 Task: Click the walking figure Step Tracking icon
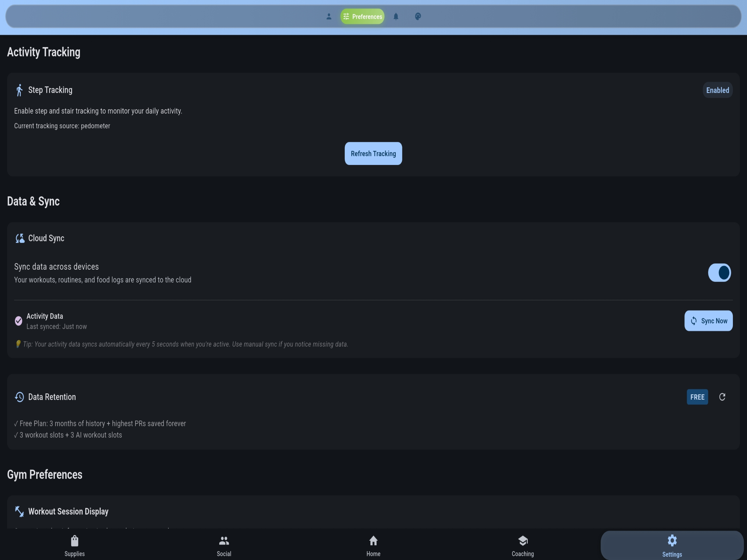(x=19, y=90)
